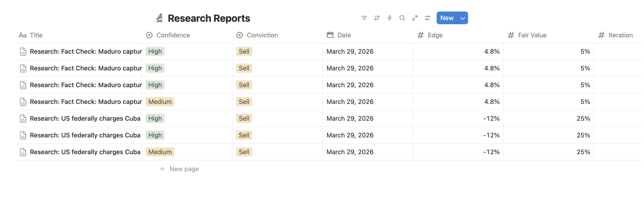Click page icon of Maduro row with Medium confidence
Screen dimensions: 644x206
[x=23, y=102]
